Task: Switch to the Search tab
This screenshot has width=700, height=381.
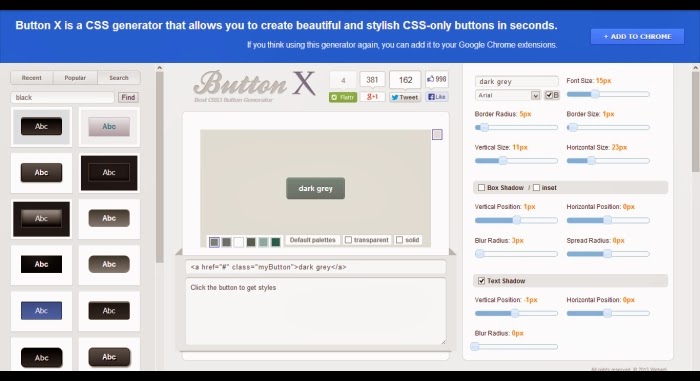Action: tap(119, 78)
